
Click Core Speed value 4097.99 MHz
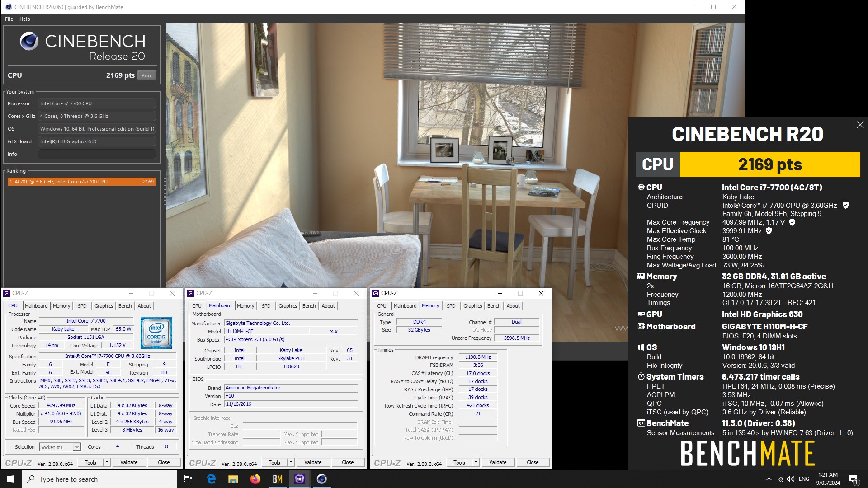[61, 405]
